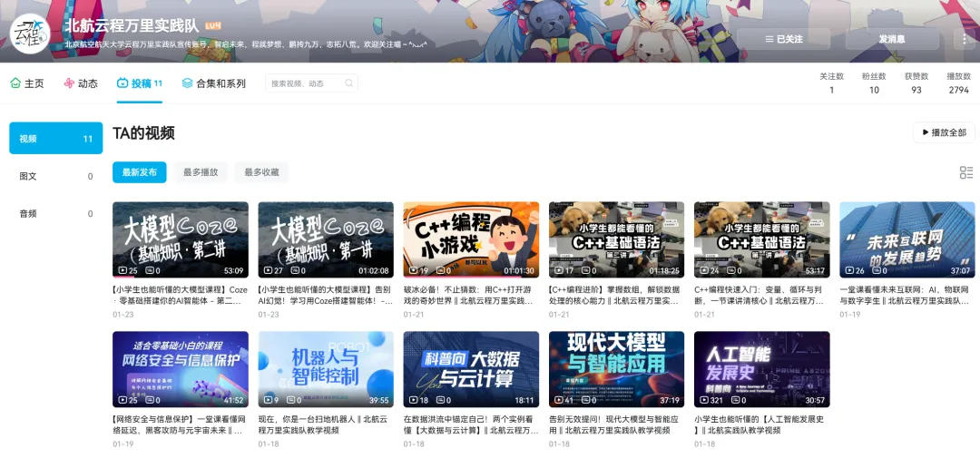Click title 【网络安全与信息保护】一堂课看懂网络延迟
Image resolution: width=980 pixels, height=458 pixels.
tap(180, 424)
